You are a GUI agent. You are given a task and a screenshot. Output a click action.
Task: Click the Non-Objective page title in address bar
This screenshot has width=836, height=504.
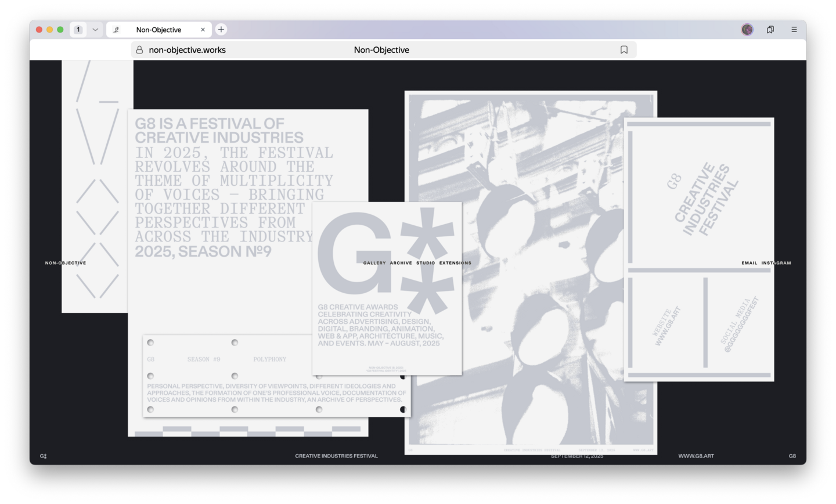[x=381, y=50]
